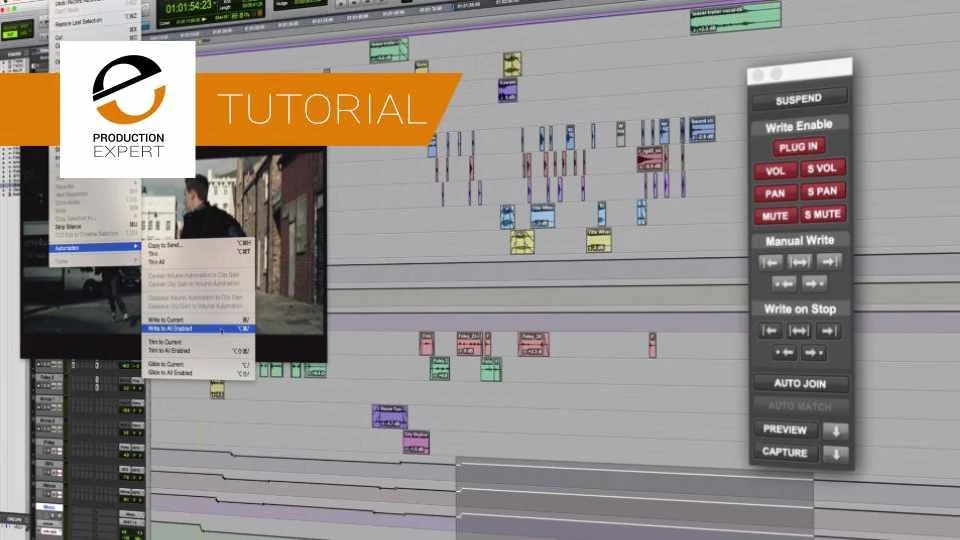Enable Write on Stop to all arrow
The height and width of the screenshot is (540, 960).
[799, 331]
